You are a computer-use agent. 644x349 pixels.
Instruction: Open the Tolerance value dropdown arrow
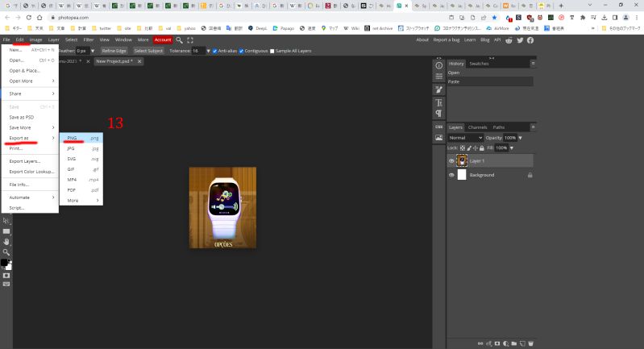208,51
